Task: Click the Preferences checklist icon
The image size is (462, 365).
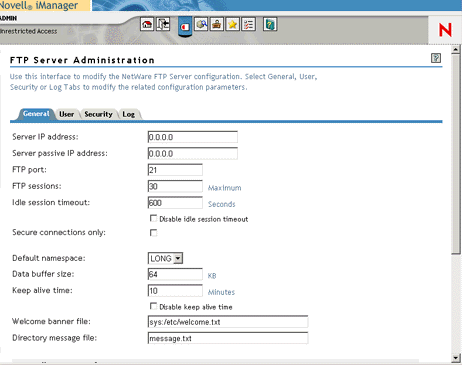Action: 249,24
